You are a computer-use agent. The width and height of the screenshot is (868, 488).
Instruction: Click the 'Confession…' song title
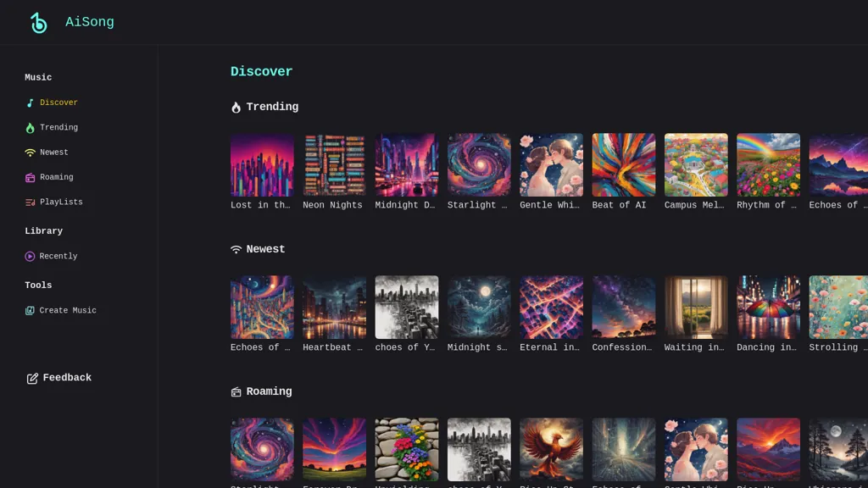coord(622,347)
